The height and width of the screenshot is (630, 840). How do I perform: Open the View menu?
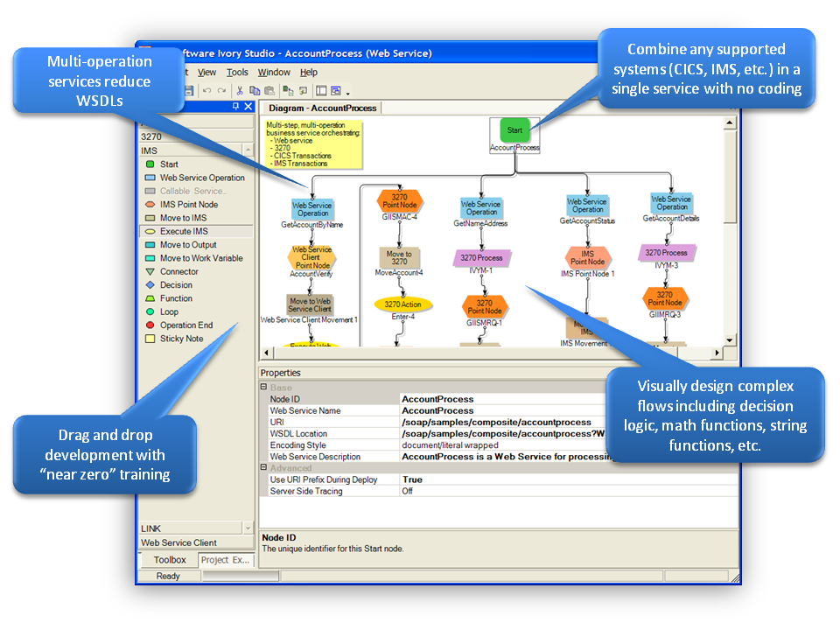pos(206,73)
